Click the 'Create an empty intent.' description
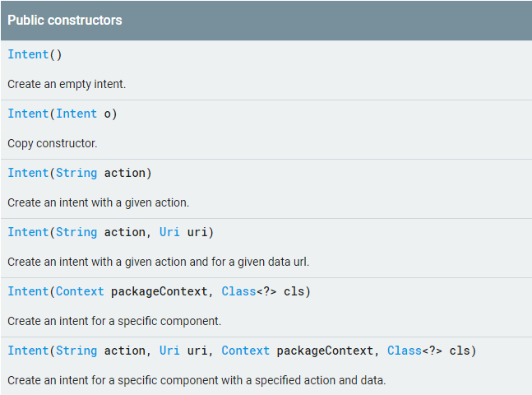This screenshot has height=395, width=532. click(x=67, y=84)
